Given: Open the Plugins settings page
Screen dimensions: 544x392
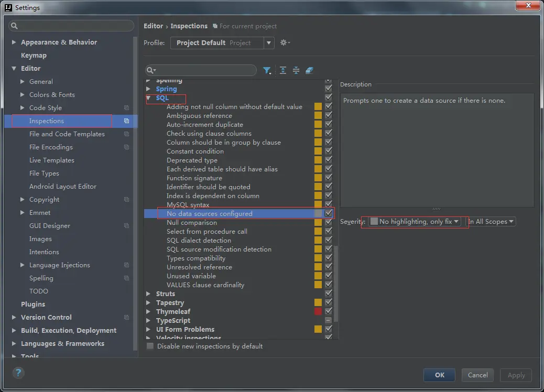Looking at the screenshot, I should [33, 304].
